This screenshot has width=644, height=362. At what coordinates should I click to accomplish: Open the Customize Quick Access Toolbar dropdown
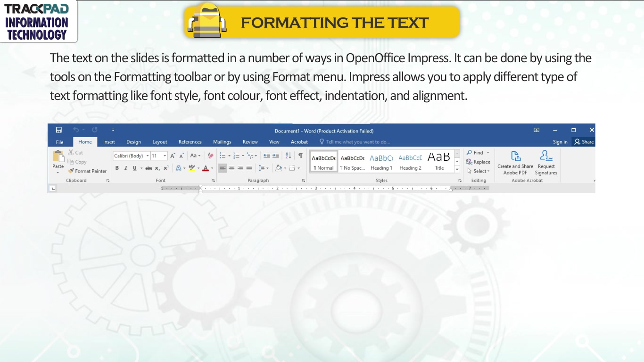pyautogui.click(x=113, y=130)
